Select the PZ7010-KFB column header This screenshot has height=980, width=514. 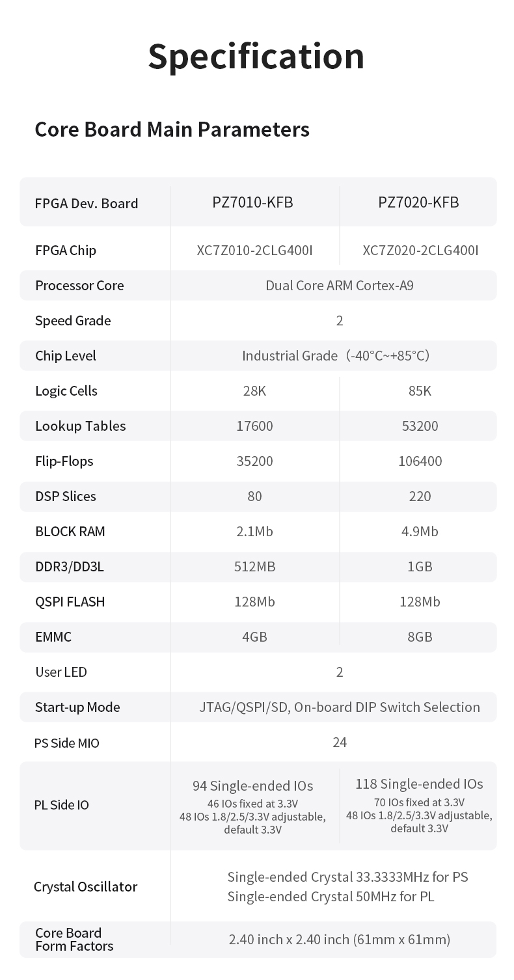tap(252, 202)
